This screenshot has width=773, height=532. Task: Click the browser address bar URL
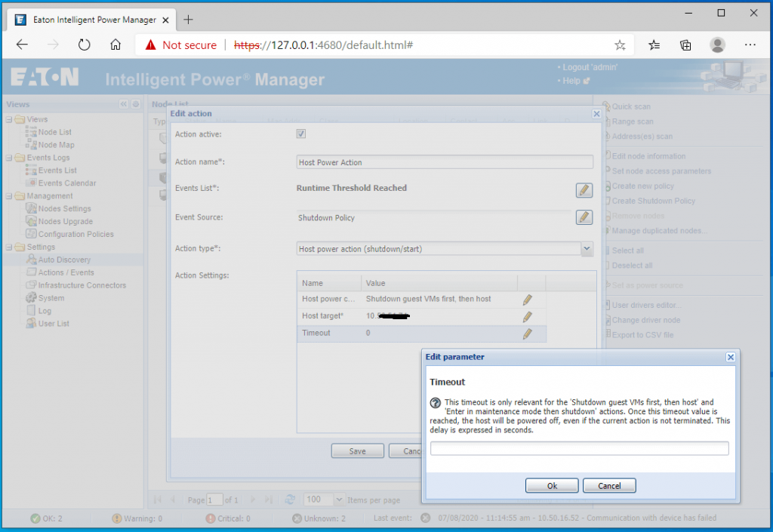(323, 45)
